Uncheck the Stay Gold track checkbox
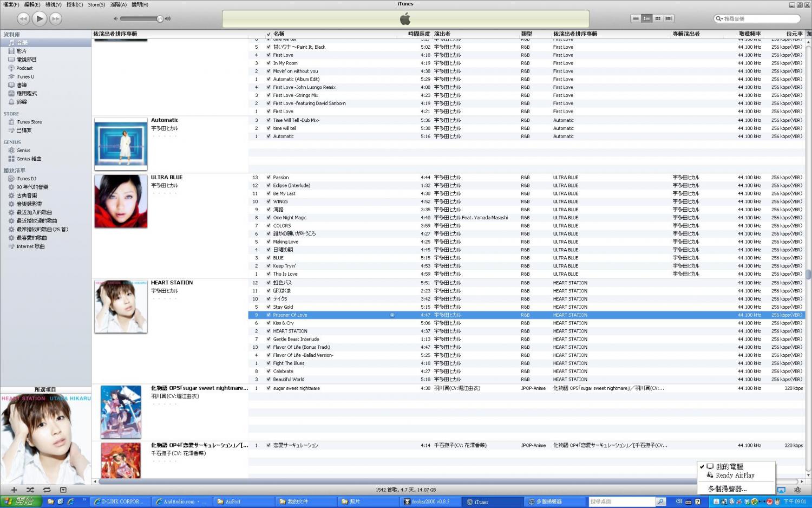The image size is (812, 508). tap(269, 307)
